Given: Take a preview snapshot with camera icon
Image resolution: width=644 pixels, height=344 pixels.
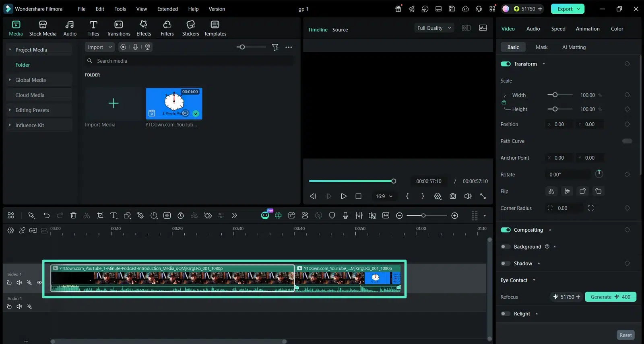Looking at the screenshot, I should (x=453, y=196).
